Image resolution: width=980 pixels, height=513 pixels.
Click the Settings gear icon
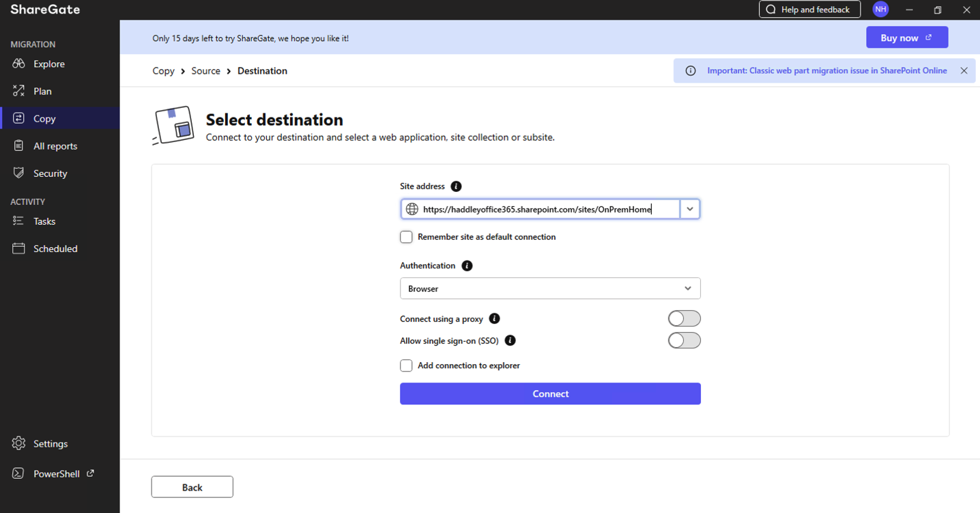point(18,443)
